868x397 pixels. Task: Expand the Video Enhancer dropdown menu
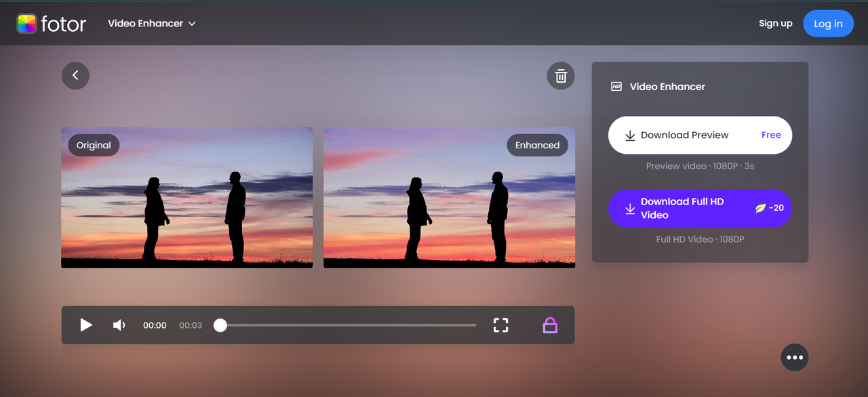(x=151, y=24)
